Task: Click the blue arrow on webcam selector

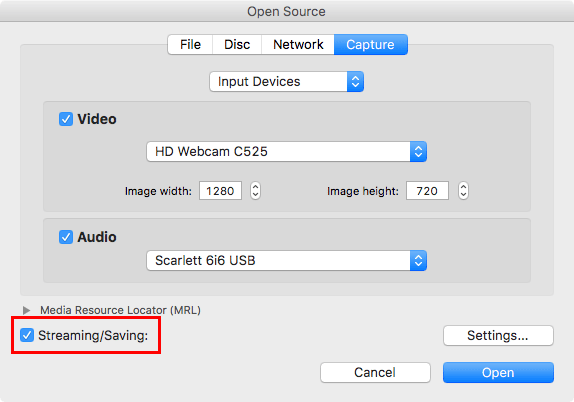Action: [418, 152]
